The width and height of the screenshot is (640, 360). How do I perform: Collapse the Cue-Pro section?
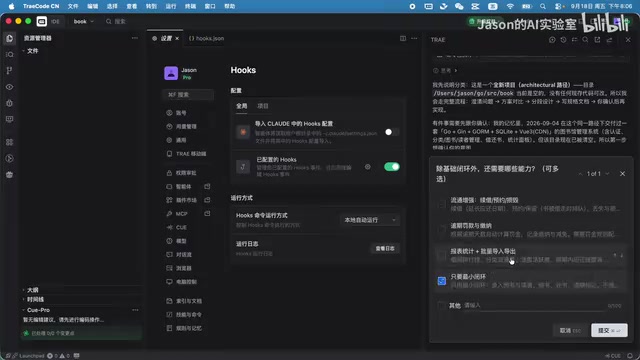24,310
